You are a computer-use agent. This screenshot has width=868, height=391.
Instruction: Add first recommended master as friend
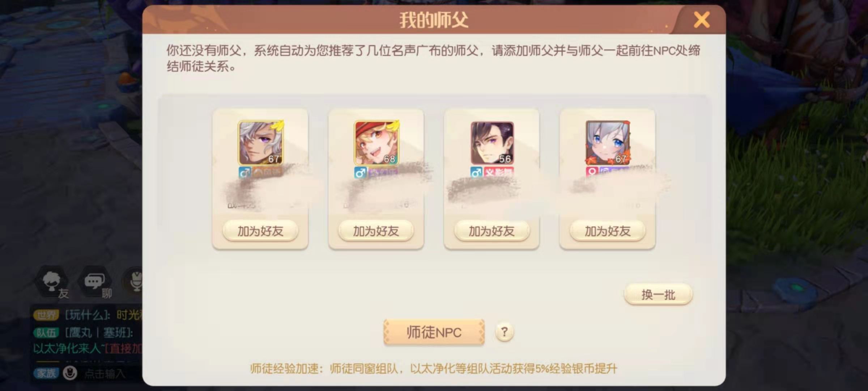(260, 231)
